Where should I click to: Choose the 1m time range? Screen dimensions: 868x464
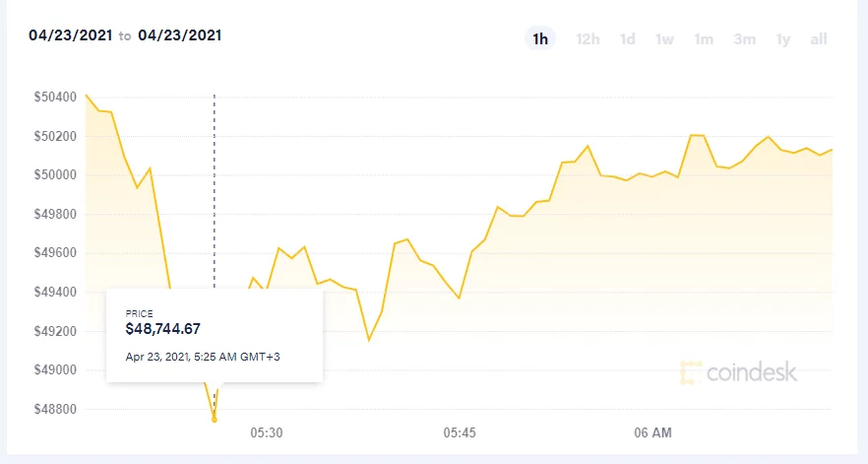pos(703,38)
